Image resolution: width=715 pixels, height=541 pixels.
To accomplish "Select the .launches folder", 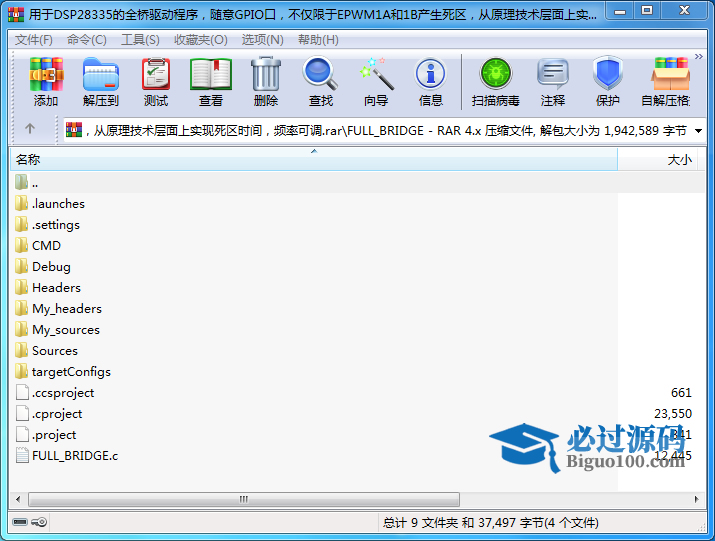I will tap(58, 203).
